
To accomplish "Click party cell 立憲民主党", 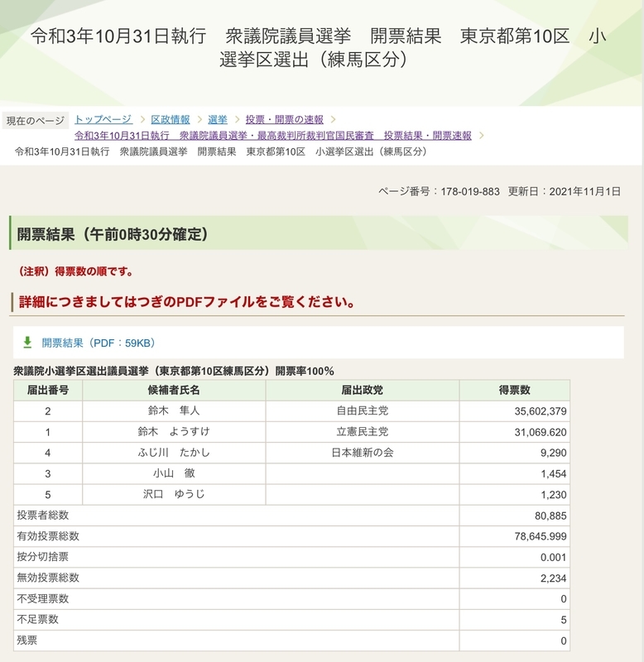I will pos(362,431).
